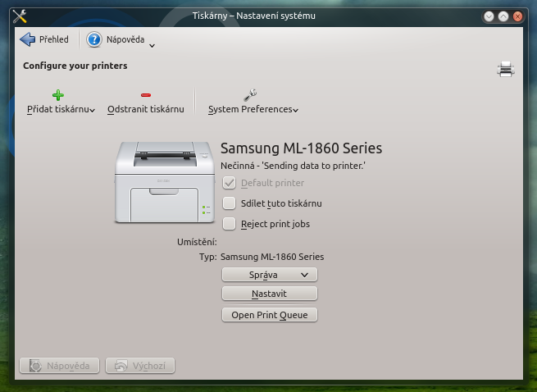Click the Odstranit tiskárnu label

145,109
